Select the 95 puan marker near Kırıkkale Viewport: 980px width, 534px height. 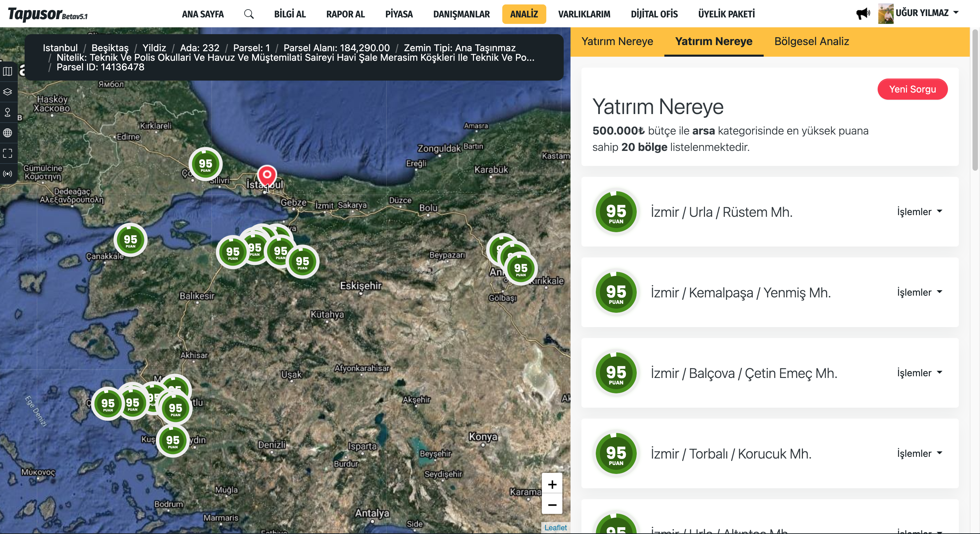521,269
